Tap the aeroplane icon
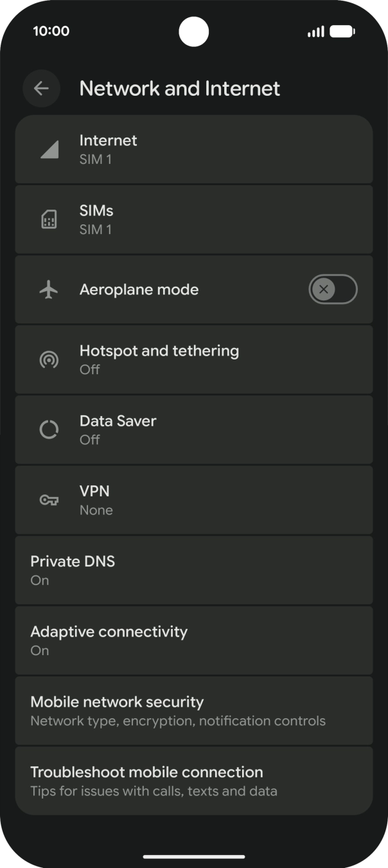388x868 pixels. tap(49, 290)
